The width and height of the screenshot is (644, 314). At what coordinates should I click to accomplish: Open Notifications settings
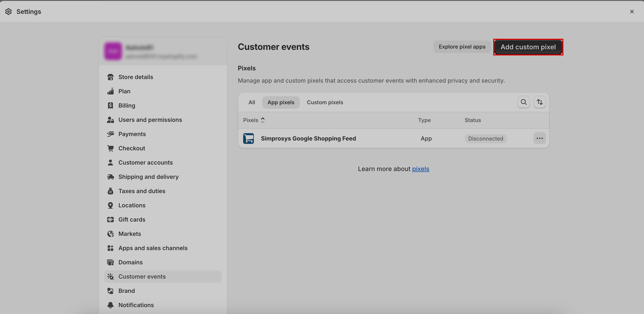coord(163,305)
